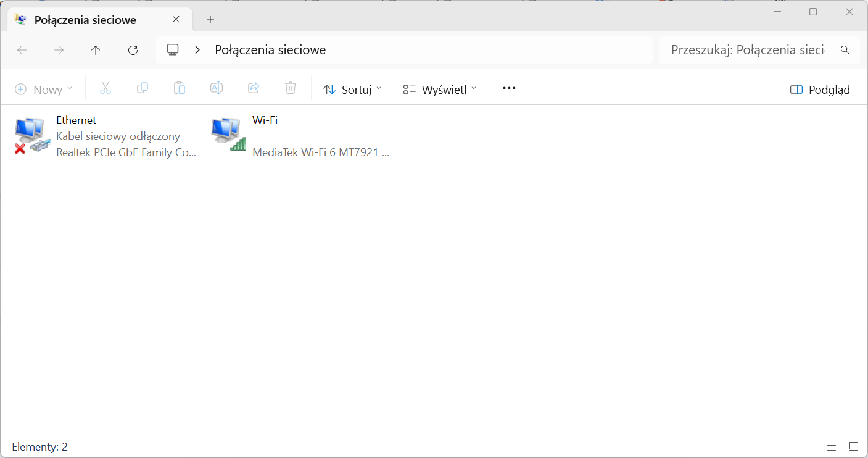
Task: Click the Share icon in toolbar
Action: coord(254,88)
